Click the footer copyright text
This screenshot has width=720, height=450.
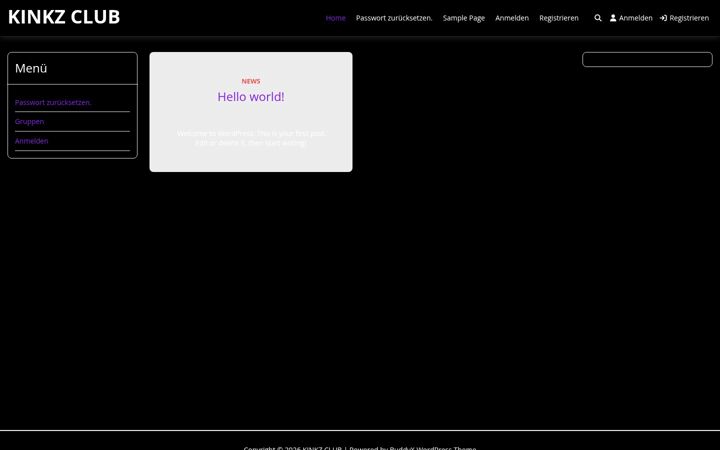click(360, 448)
